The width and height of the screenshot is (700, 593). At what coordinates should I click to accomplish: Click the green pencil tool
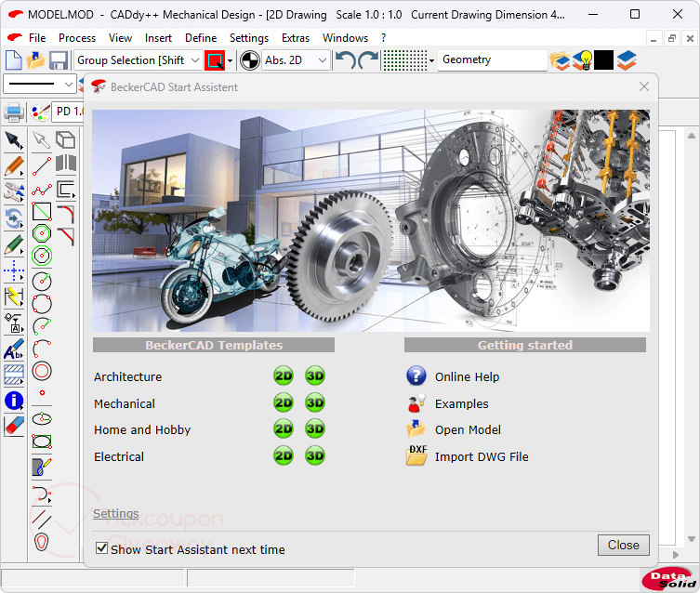(14, 245)
